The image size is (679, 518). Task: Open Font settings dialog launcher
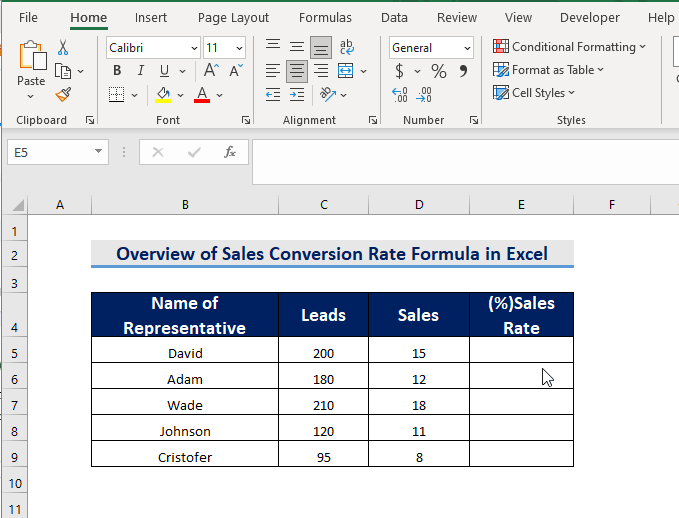[246, 120]
